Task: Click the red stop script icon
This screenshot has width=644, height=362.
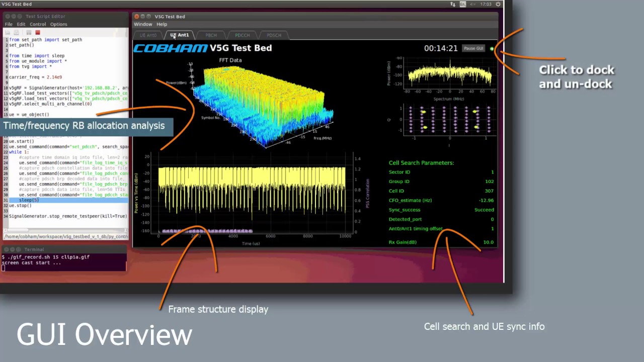Action: 38,32
